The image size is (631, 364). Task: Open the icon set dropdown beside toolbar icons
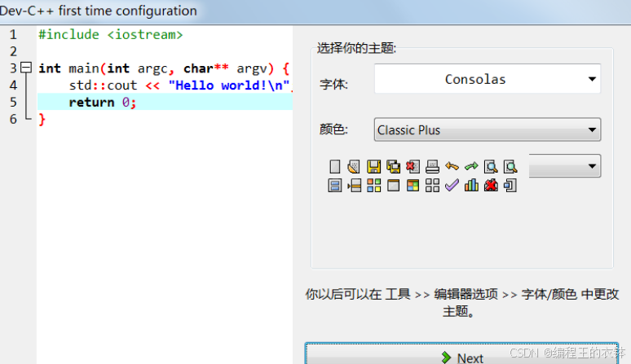(565, 166)
